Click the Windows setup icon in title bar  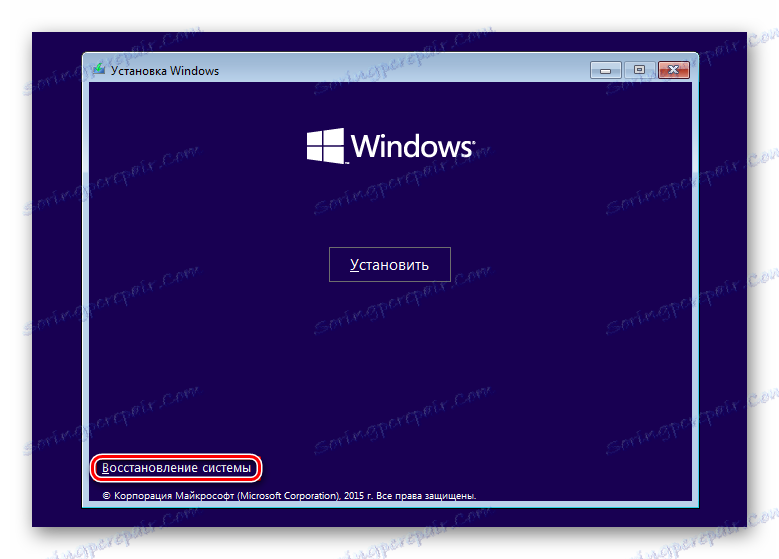point(99,69)
